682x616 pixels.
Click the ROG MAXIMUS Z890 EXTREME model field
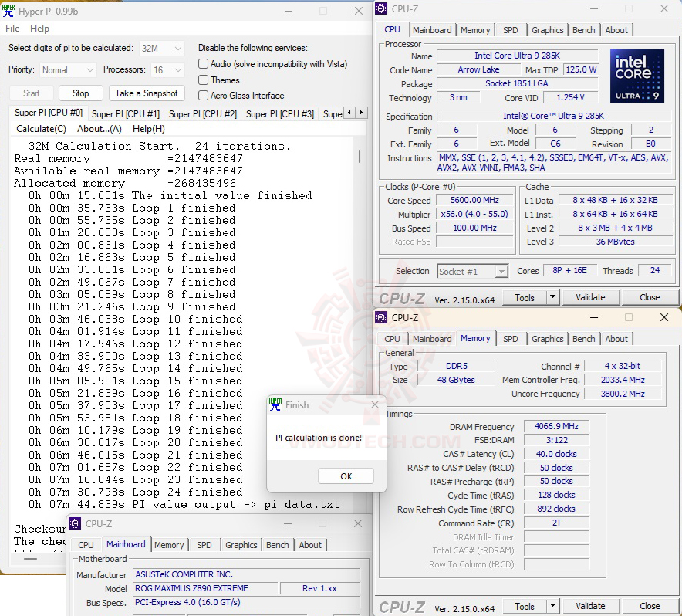pos(206,588)
